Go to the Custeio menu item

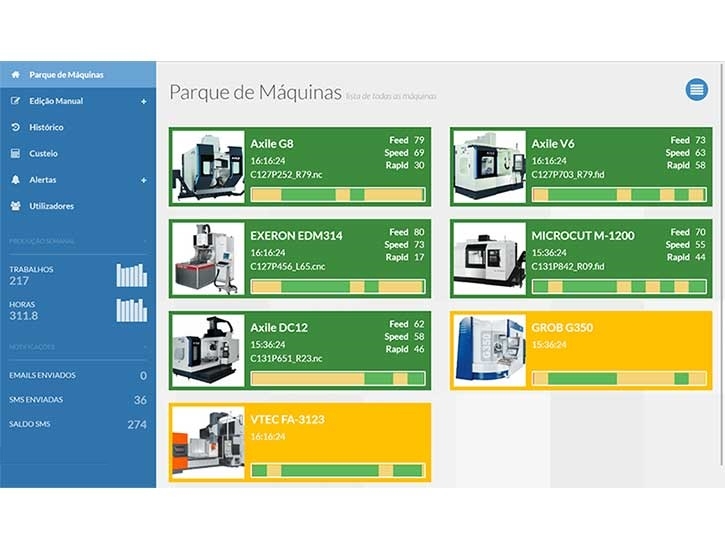coord(78,153)
